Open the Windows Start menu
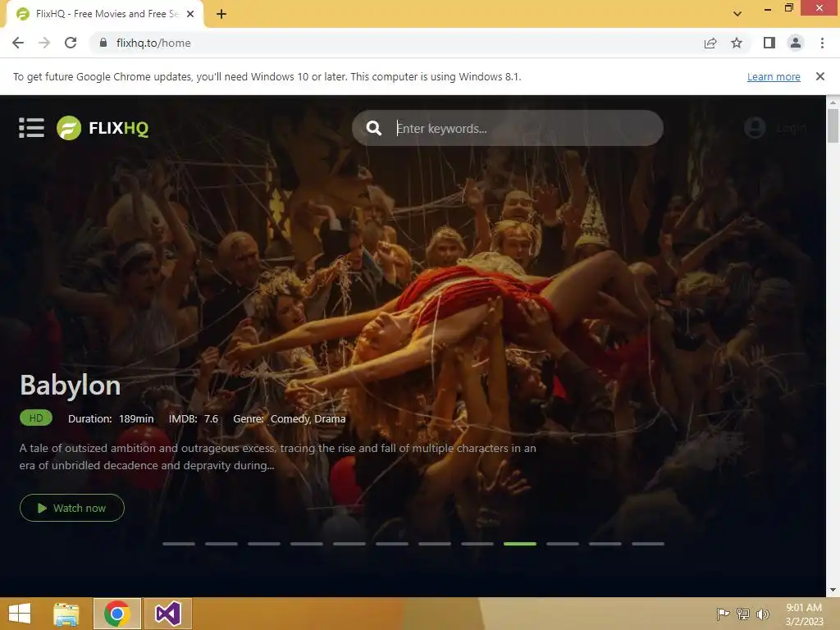 click(x=20, y=614)
